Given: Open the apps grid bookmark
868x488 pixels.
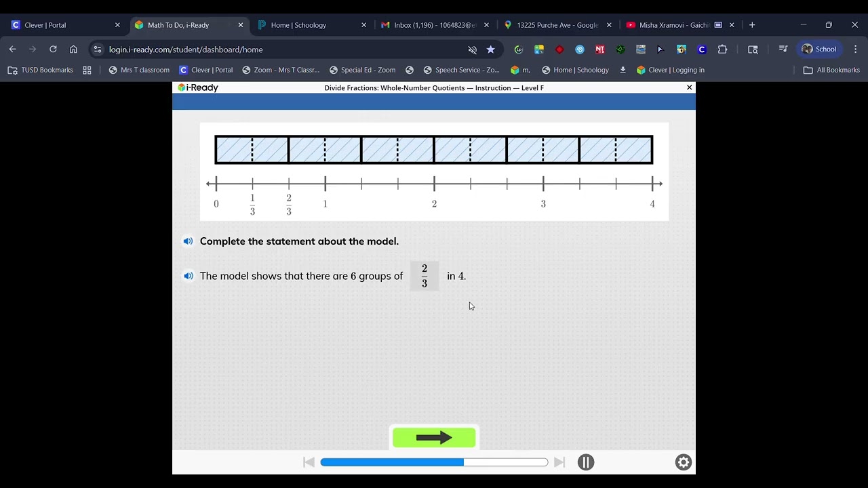Looking at the screenshot, I should click(x=87, y=70).
